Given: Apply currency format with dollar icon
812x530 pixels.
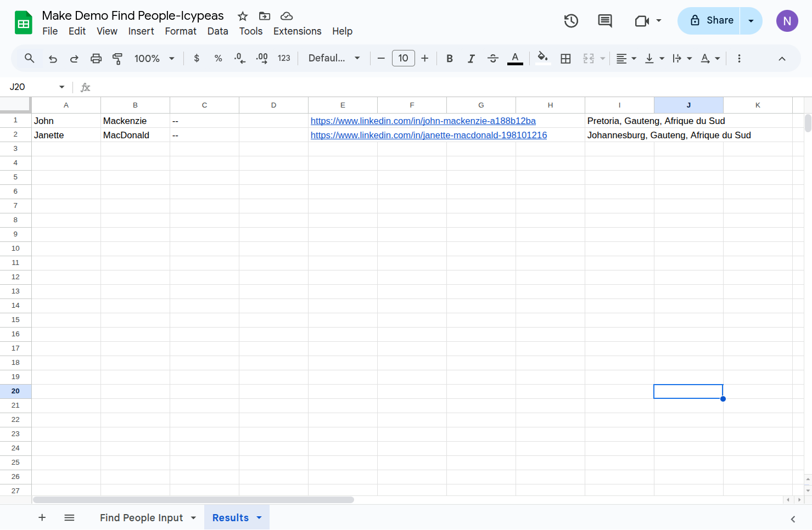Looking at the screenshot, I should click(x=197, y=58).
